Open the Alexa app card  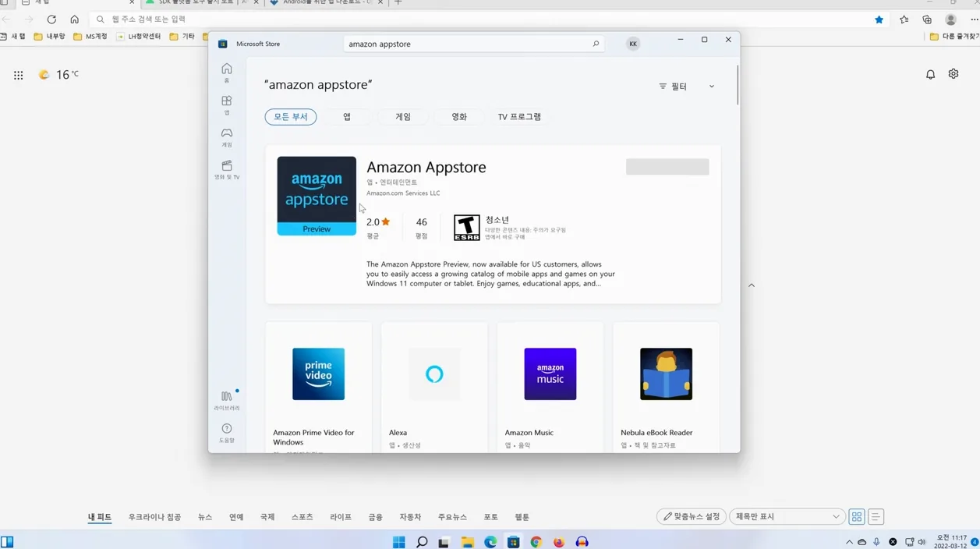[x=434, y=388]
